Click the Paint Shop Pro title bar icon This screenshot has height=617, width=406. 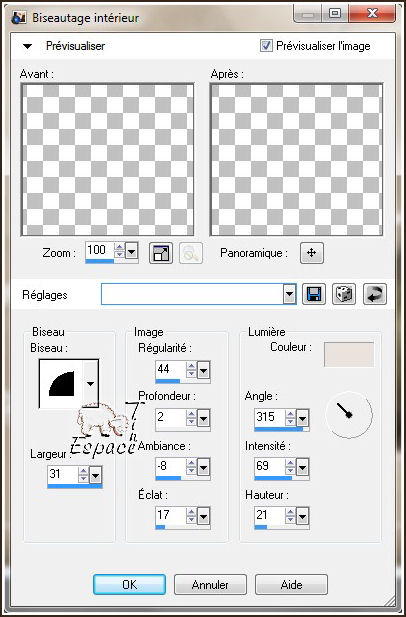19,18
